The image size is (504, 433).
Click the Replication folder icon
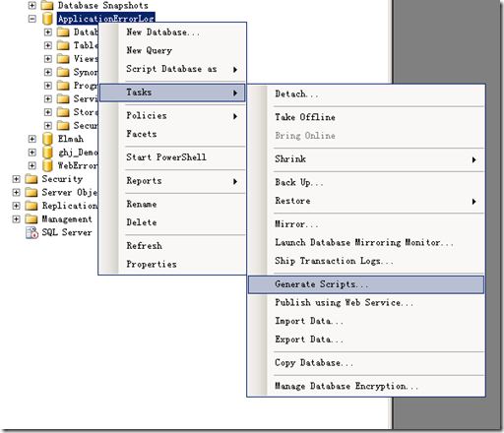(31, 206)
